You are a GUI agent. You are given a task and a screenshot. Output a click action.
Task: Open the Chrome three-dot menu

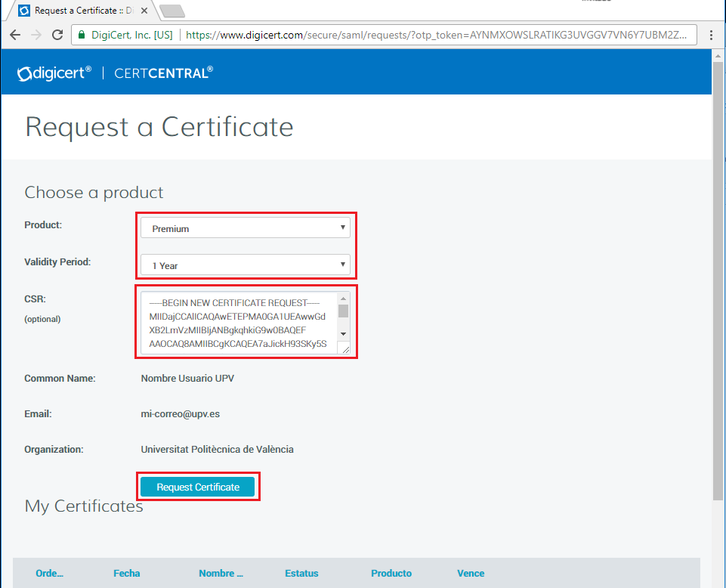[x=711, y=35]
